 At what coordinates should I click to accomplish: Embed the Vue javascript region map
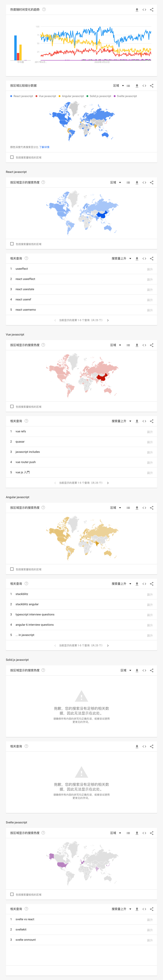pos(144,345)
